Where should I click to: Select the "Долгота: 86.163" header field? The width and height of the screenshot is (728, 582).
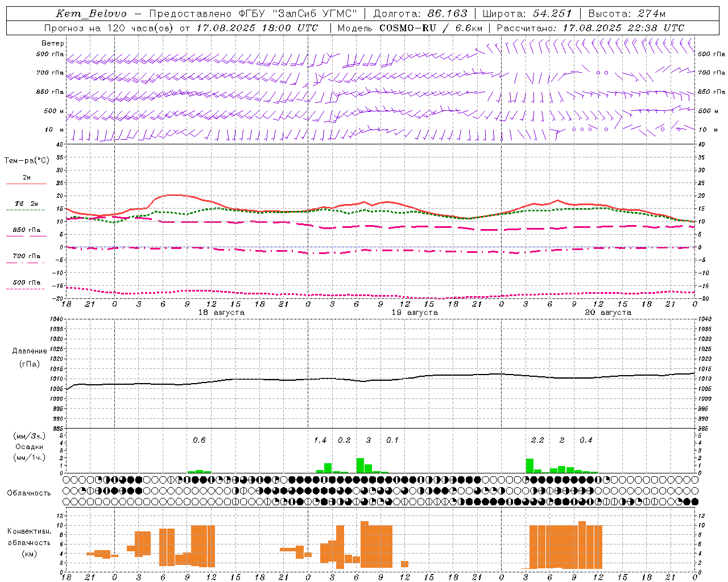420,14
